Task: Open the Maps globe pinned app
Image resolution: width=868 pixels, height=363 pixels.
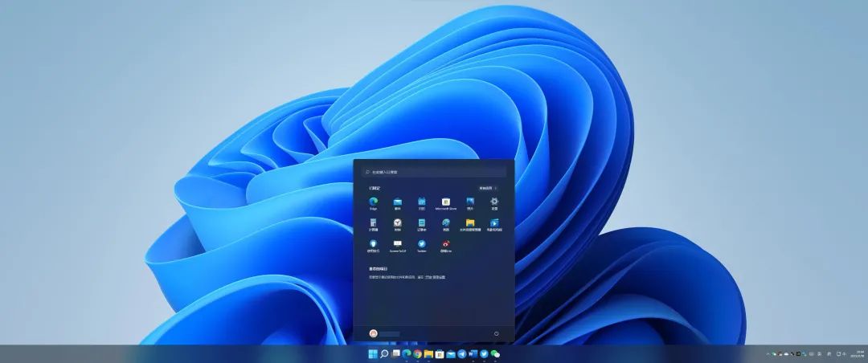Action: click(x=445, y=225)
